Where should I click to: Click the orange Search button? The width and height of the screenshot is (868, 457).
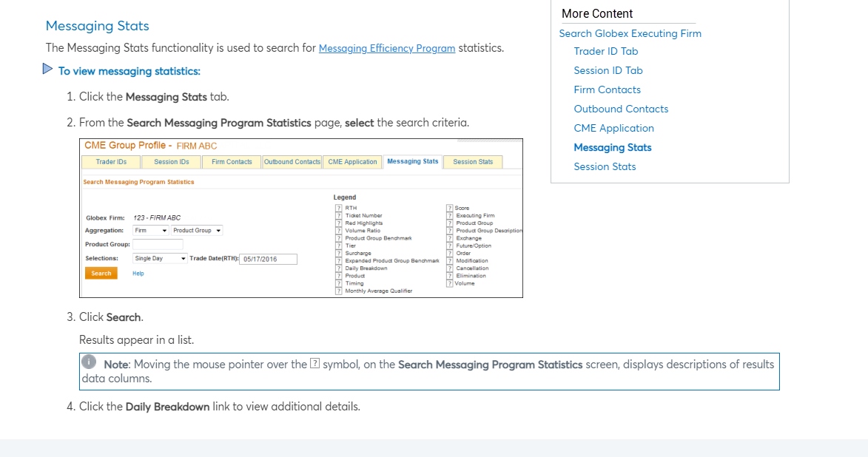tap(101, 274)
